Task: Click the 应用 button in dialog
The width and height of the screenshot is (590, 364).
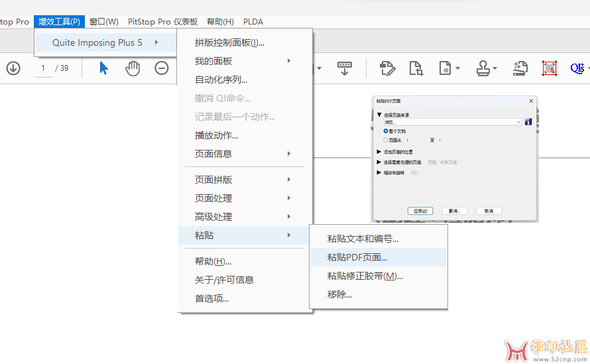Action: tap(420, 211)
